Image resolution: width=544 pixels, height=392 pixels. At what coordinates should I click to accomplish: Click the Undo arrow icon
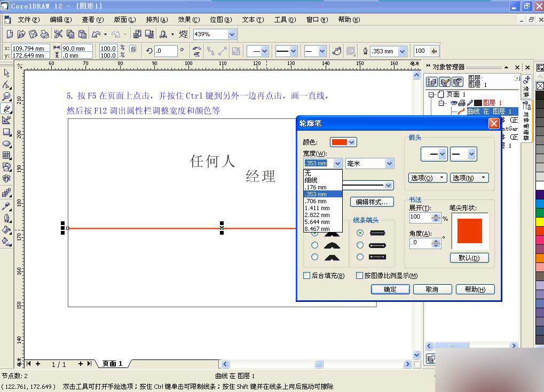pos(96,34)
